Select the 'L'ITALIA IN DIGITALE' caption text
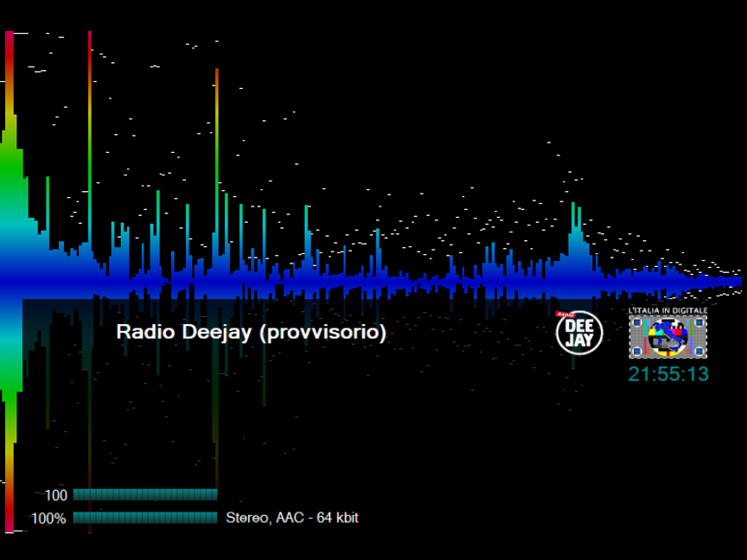Screen dimensions: 747x560 [x=667, y=309]
